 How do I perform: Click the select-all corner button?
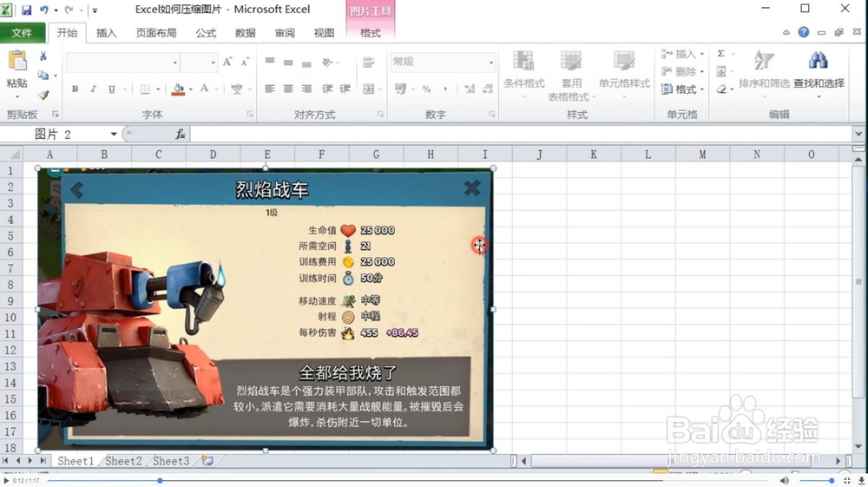(11, 155)
